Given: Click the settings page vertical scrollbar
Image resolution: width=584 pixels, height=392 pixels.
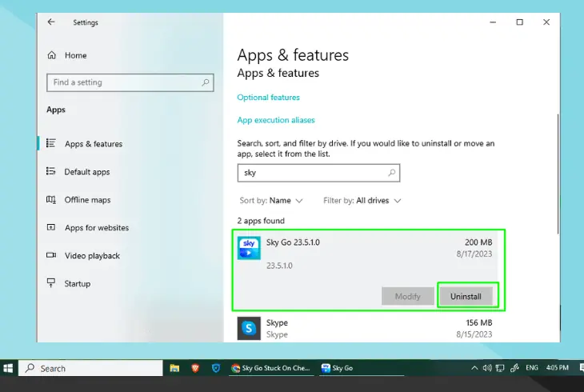Looking at the screenshot, I should tap(558, 174).
